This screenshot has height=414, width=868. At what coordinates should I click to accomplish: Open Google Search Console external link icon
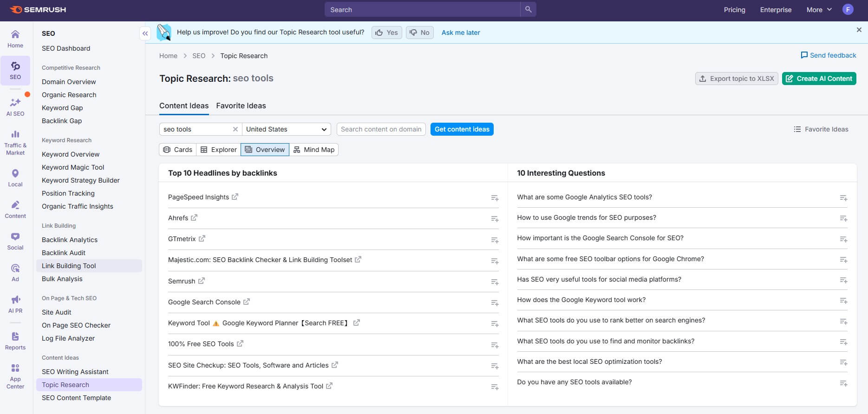(247, 302)
